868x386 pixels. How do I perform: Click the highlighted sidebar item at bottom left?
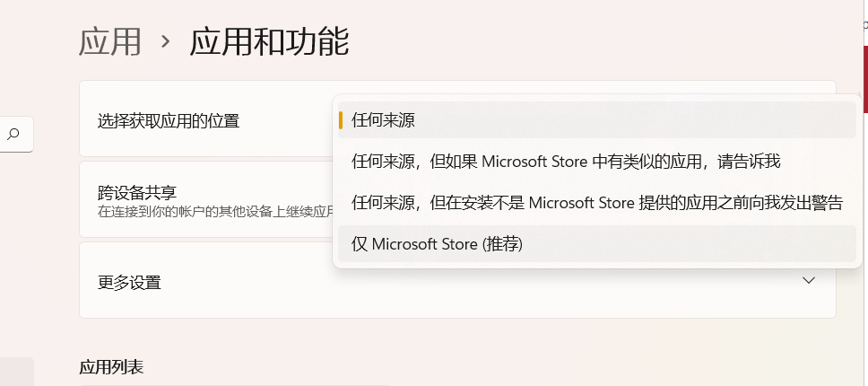(x=16, y=372)
